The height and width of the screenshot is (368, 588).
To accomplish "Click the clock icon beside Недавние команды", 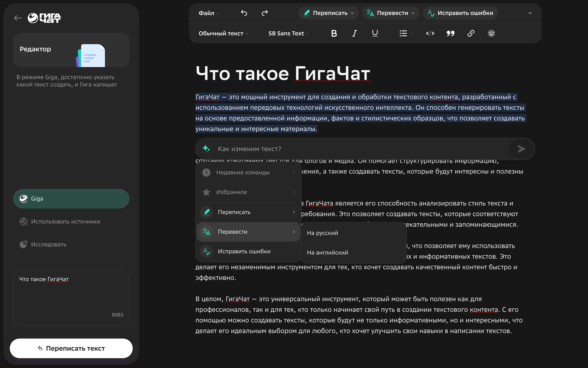I will 207,172.
